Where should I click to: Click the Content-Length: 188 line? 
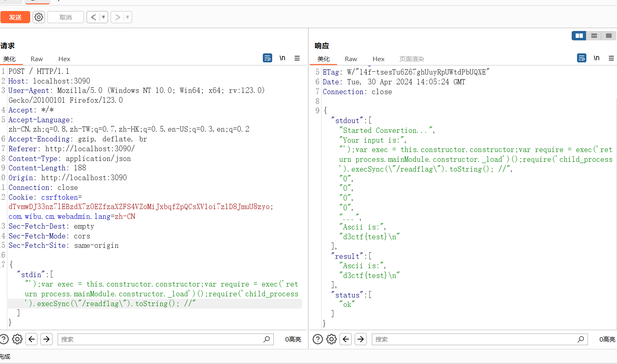point(47,168)
